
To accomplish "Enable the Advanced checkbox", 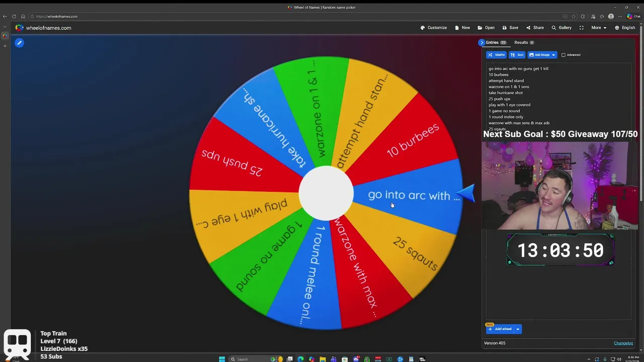I will point(563,55).
